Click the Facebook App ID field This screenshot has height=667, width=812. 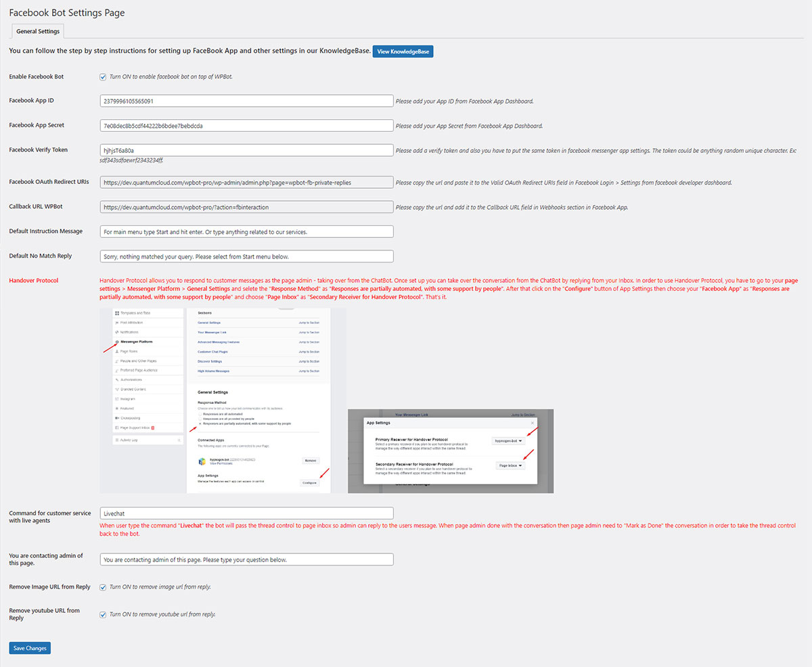tap(246, 101)
